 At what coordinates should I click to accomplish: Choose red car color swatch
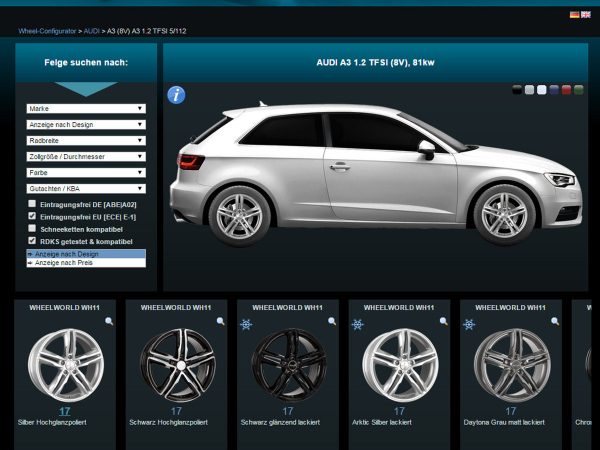[566, 90]
